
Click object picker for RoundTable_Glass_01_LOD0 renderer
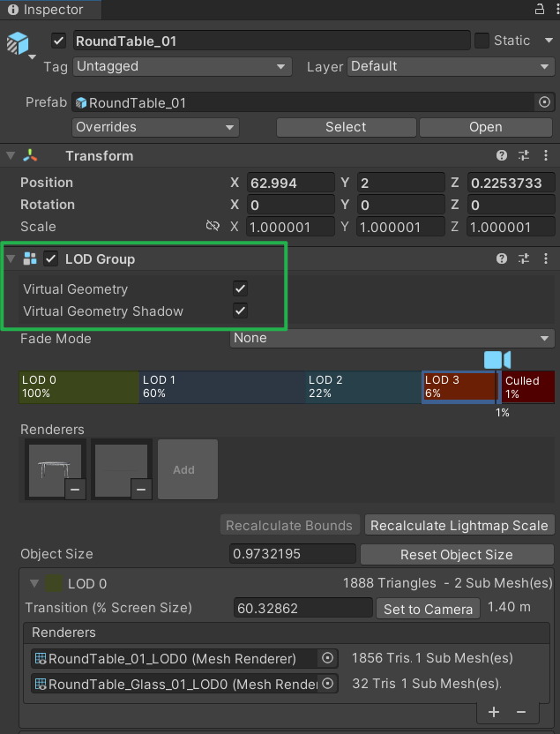pos(327,684)
